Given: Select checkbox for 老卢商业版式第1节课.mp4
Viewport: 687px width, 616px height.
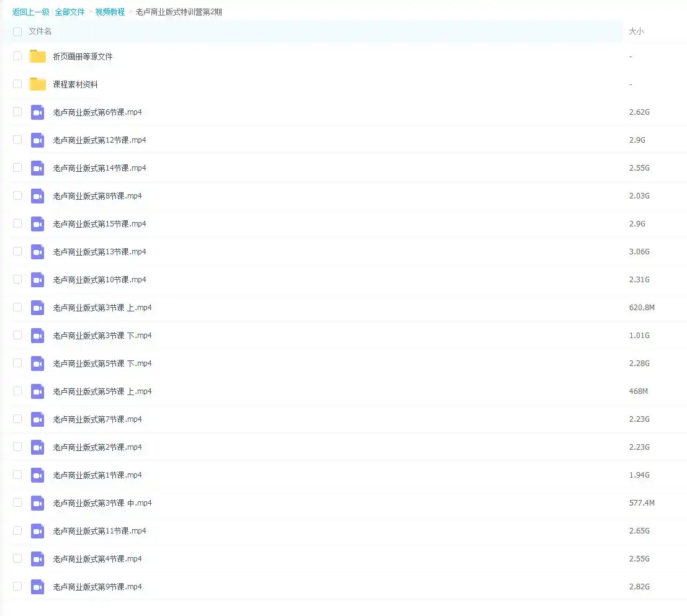Looking at the screenshot, I should coord(17,475).
